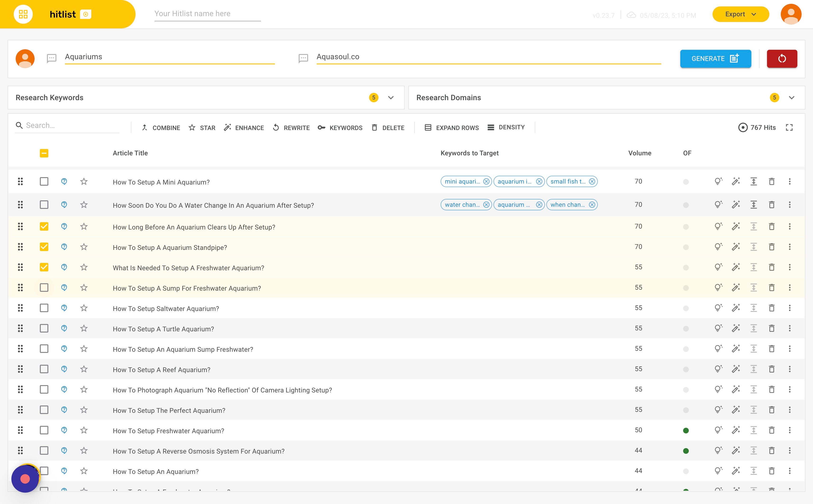The width and height of the screenshot is (813, 504).
Task: Click the Keywords to Target column header
Action: click(x=469, y=153)
